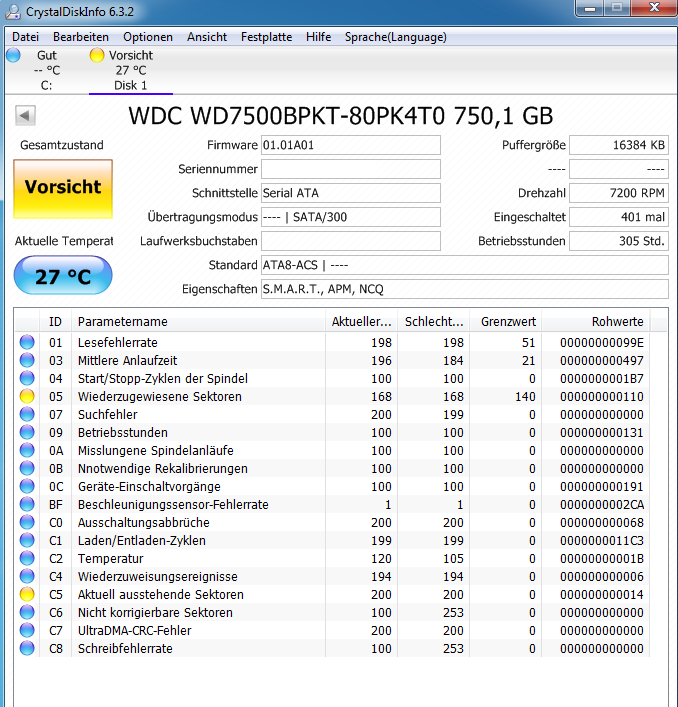The height and width of the screenshot is (707, 678).
Task: Click the Firmware field 01.01A01
Action: (351, 145)
